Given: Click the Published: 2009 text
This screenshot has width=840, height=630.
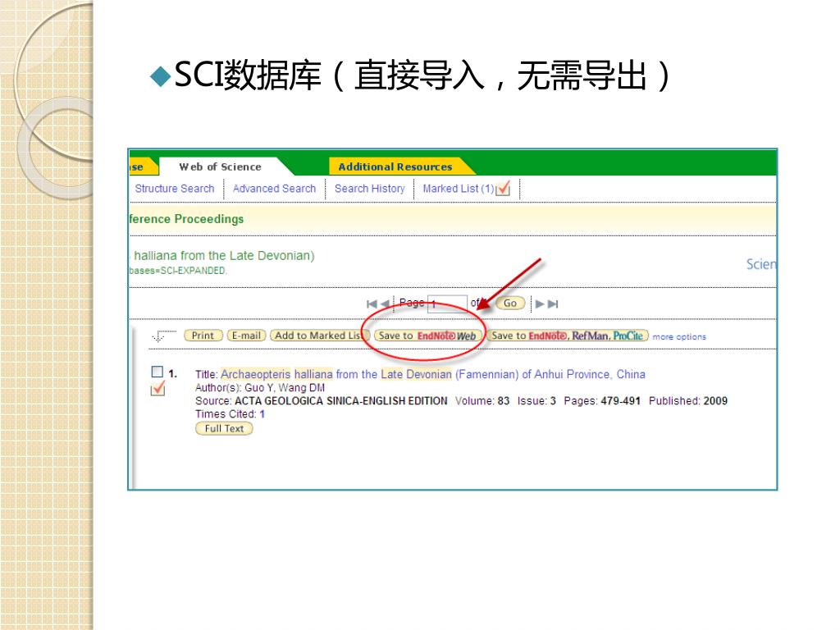Looking at the screenshot, I should [x=688, y=400].
